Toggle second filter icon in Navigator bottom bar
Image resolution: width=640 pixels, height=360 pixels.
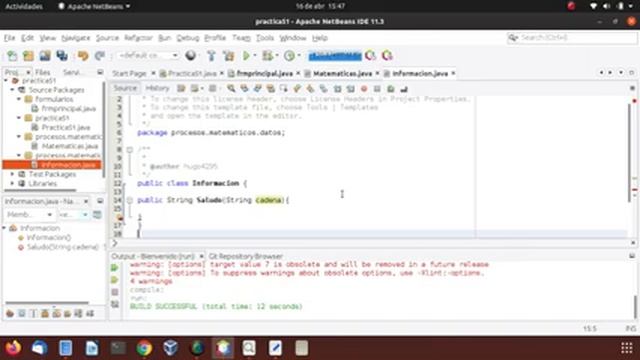point(22,313)
